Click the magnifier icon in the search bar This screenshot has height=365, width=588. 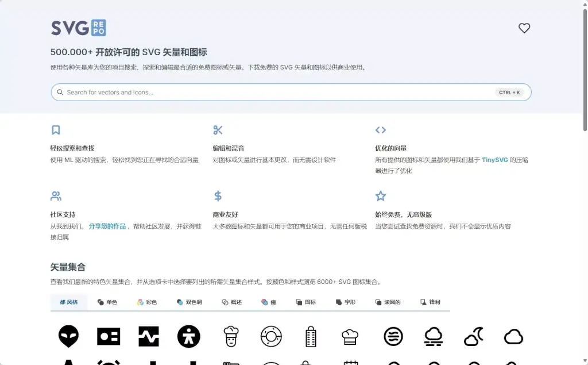tap(60, 93)
